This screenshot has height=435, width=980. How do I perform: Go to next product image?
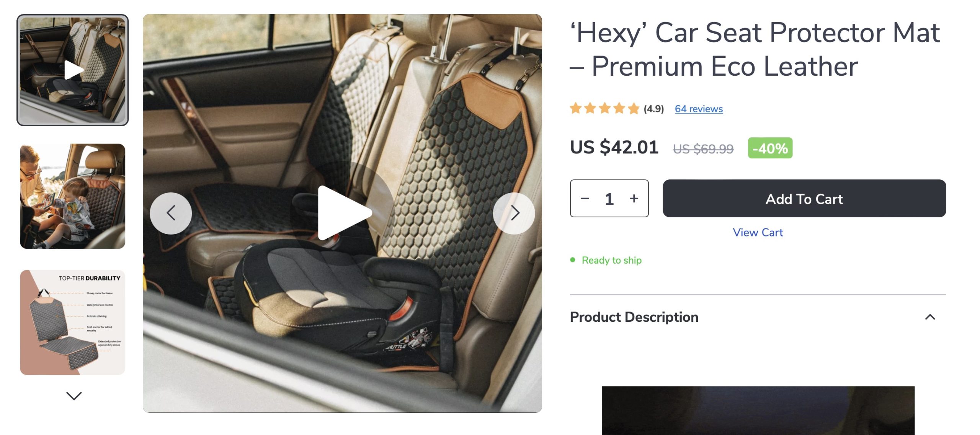point(514,213)
